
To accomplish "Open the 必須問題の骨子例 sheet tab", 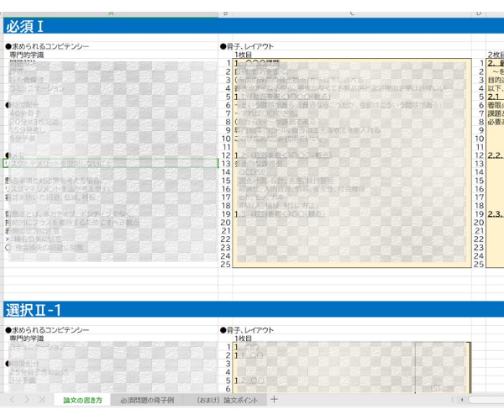I will (147, 400).
